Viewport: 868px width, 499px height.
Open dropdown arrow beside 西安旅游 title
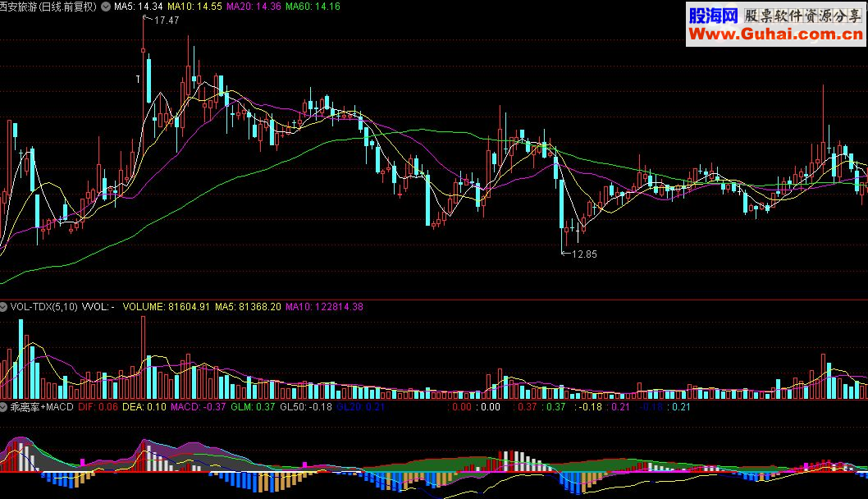tap(106, 7)
